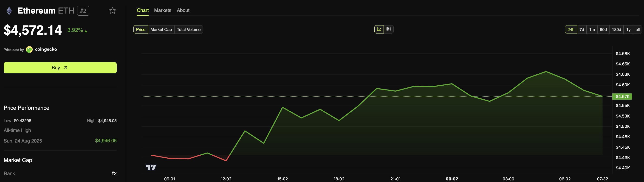Viewport: 644px width, 182px height.
Task: Click the $4.65K y-axis label
Action: pyautogui.click(x=623, y=64)
